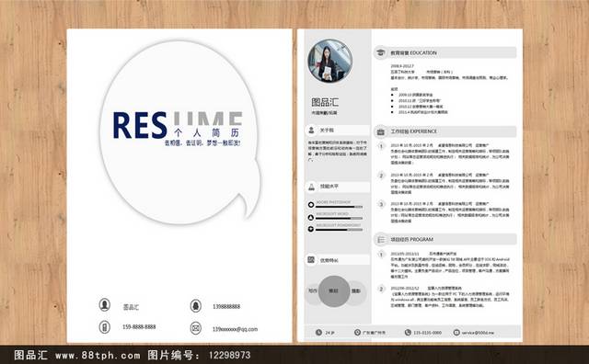This screenshot has height=364, width=589.
Task: Click the user avatar icon beside 图品汇
Action: 104,304
